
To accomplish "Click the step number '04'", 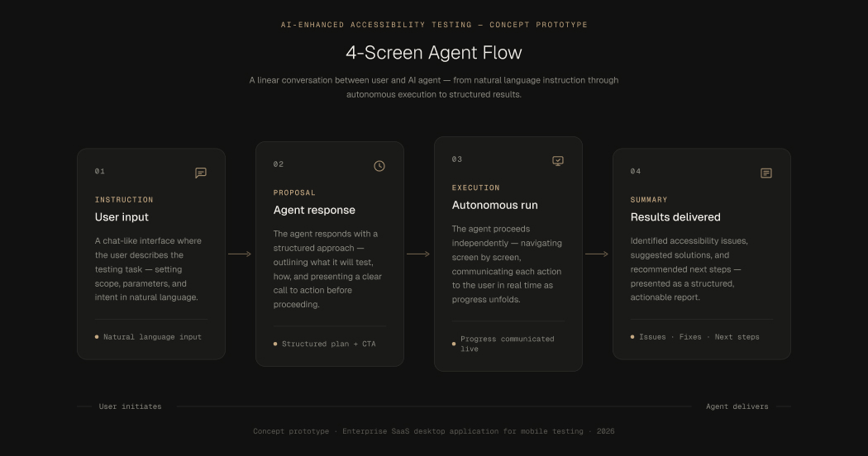I will tap(636, 171).
